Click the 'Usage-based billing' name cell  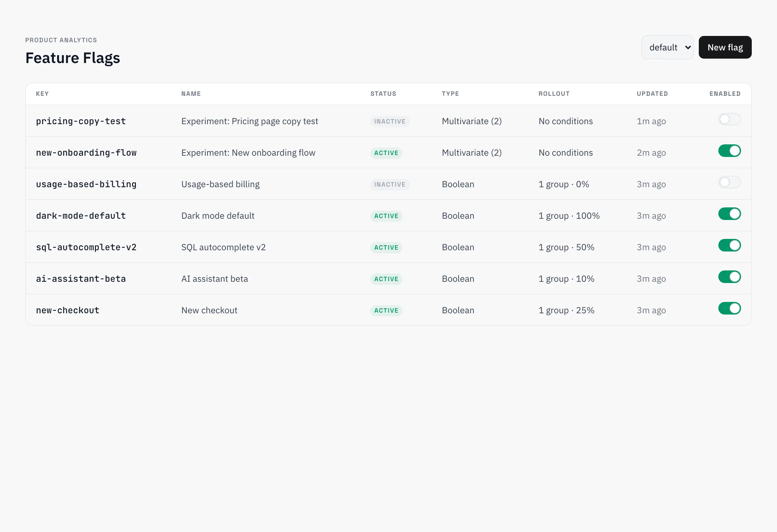(220, 184)
